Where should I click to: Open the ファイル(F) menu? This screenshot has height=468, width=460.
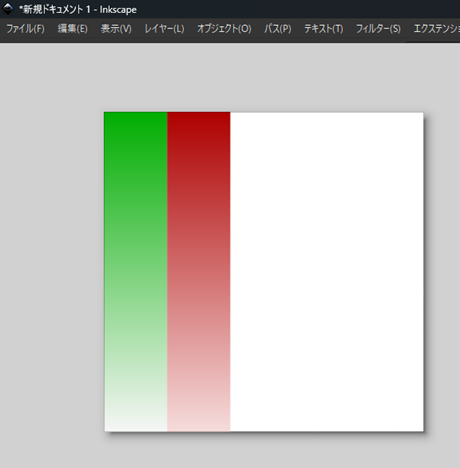(25, 29)
